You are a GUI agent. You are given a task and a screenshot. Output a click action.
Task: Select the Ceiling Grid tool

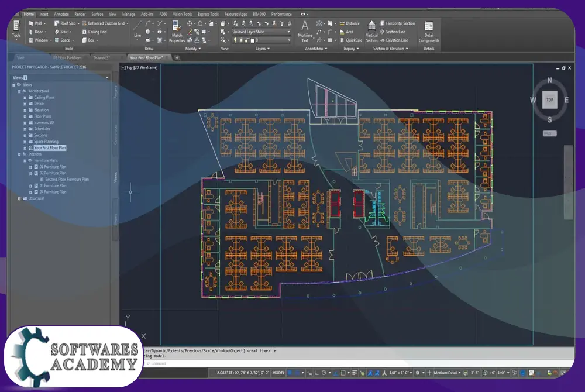95,32
